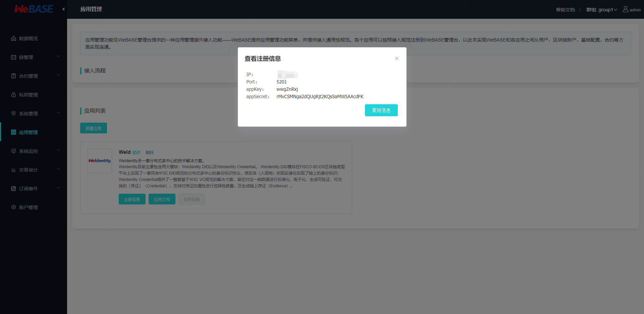The image size is (644, 314).
Task: Open the 新建应用 button
Action: pyautogui.click(x=93, y=128)
